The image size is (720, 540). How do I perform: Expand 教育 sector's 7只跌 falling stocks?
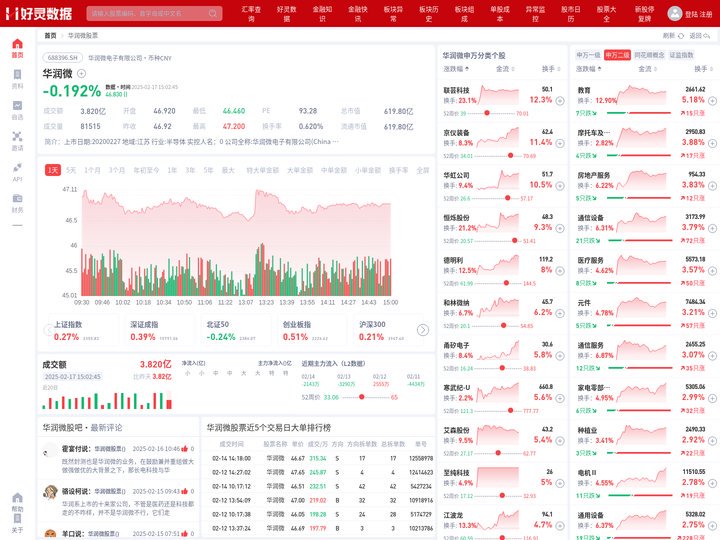tap(586, 113)
